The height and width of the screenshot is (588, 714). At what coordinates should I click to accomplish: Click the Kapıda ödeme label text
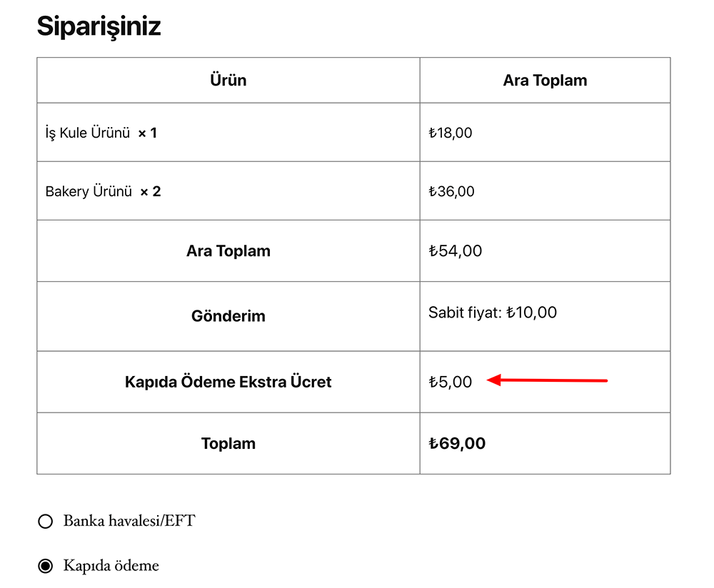click(x=111, y=566)
